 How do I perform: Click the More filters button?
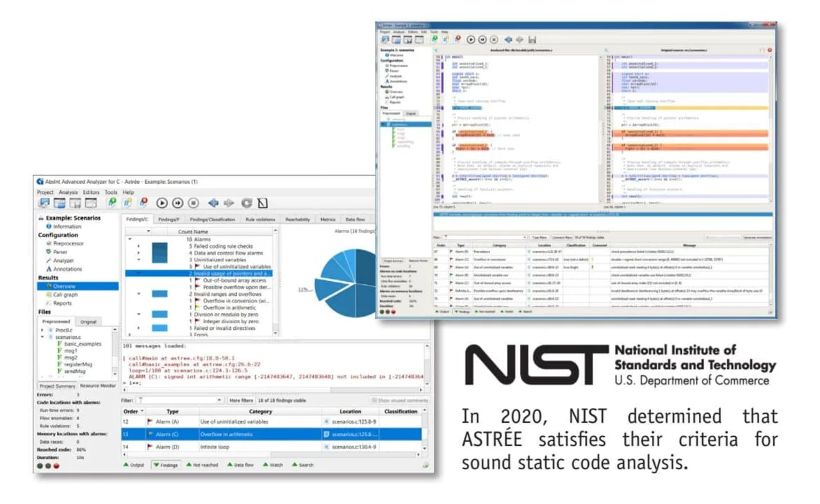242,400
